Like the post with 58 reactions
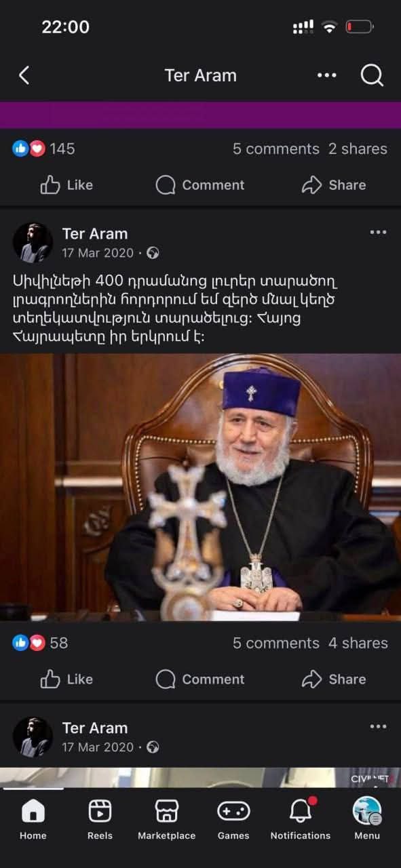The width and height of the screenshot is (401, 868). click(x=66, y=679)
